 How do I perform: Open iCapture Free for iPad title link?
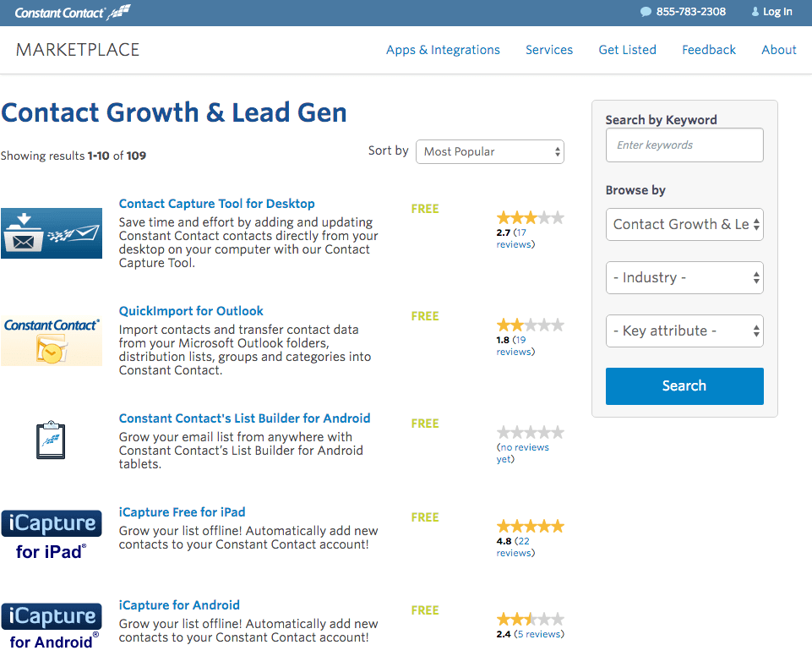182,512
